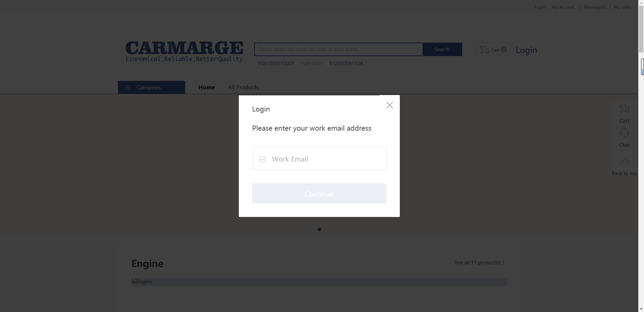Click the large Login link beside Cart
644x312 pixels.
[x=526, y=50]
